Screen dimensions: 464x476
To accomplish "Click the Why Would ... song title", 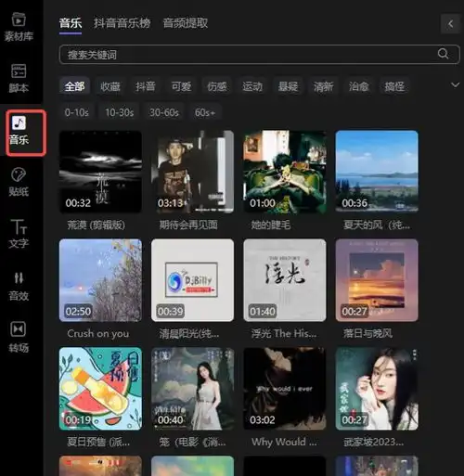I will (284, 442).
